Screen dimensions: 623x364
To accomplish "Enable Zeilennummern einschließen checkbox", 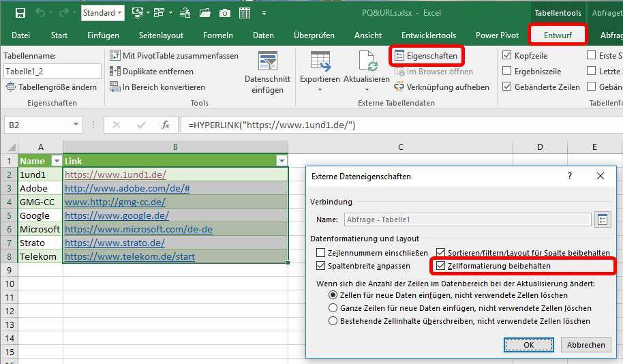I will coord(320,252).
